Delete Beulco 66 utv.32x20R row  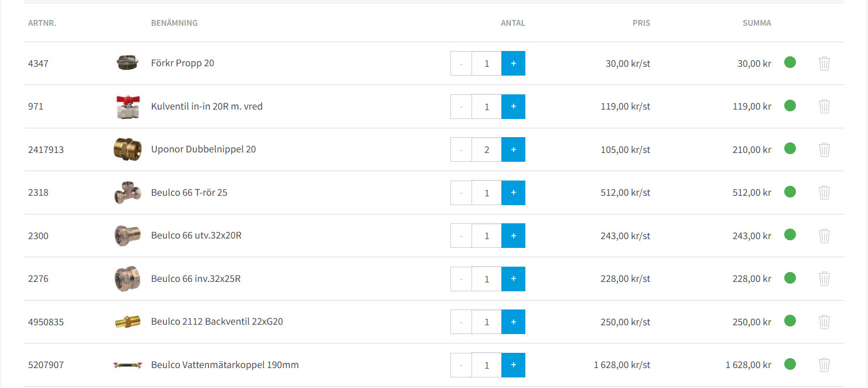824,236
